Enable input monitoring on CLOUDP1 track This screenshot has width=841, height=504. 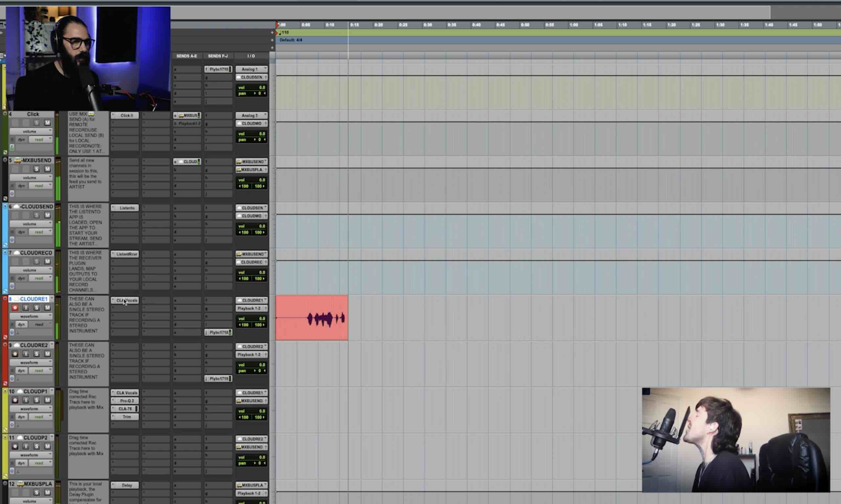[x=26, y=400]
